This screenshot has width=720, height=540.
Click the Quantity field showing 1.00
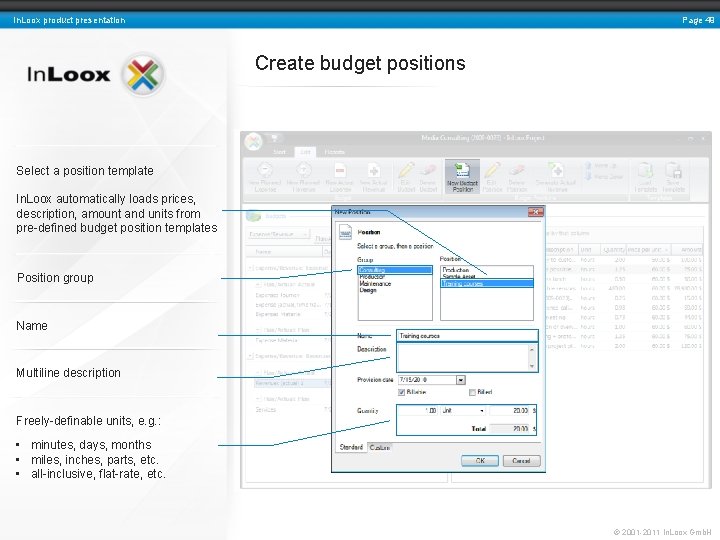point(418,411)
